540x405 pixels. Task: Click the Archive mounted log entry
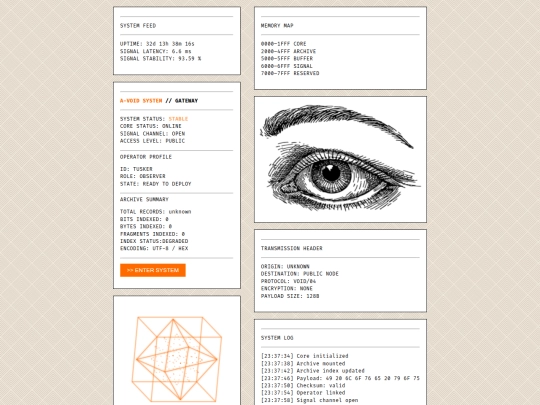pos(303,364)
